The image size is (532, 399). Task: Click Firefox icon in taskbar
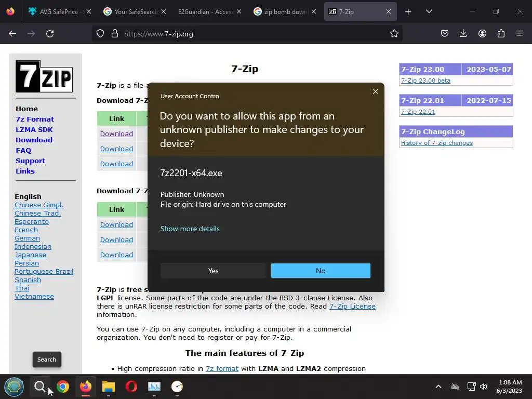[x=86, y=387]
